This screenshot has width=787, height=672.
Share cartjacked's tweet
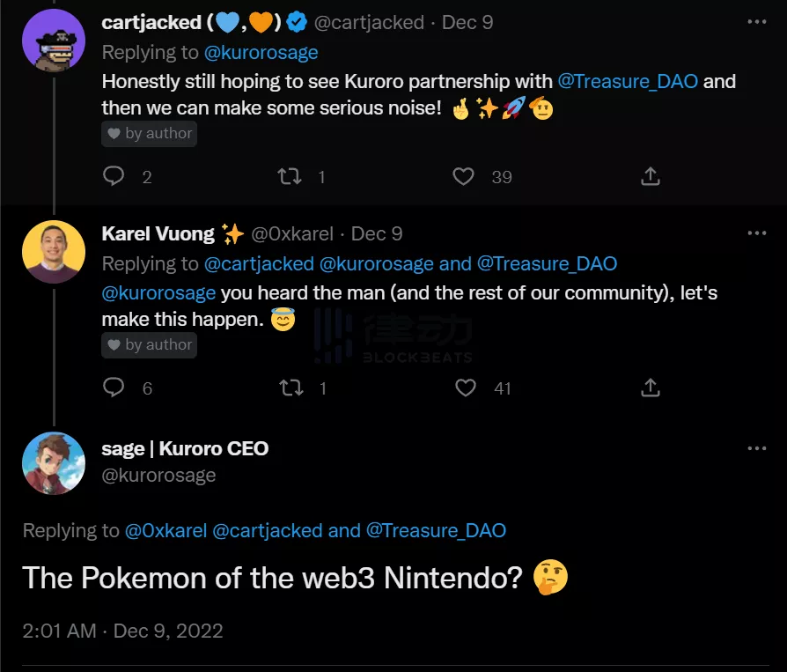click(x=650, y=176)
